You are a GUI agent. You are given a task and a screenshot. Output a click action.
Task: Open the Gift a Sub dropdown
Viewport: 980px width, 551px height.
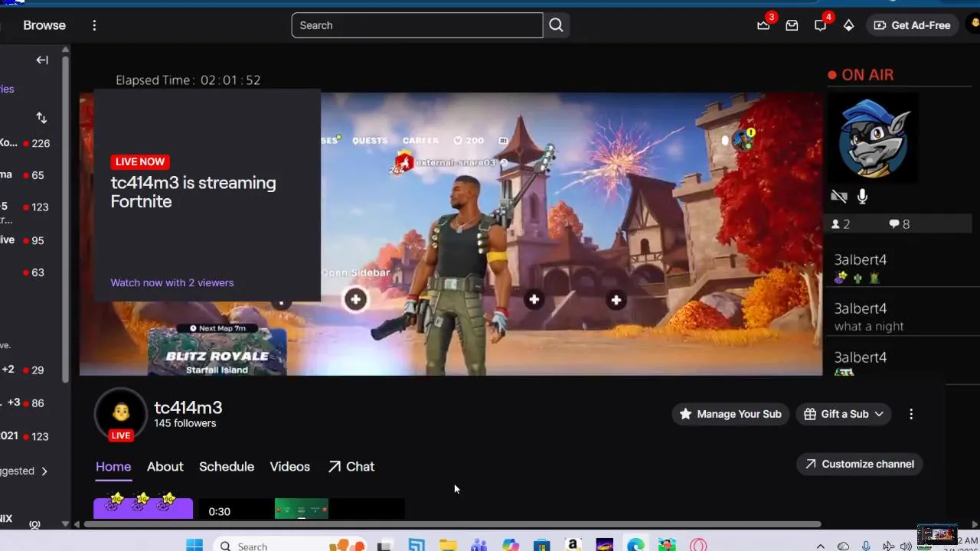[x=844, y=414]
